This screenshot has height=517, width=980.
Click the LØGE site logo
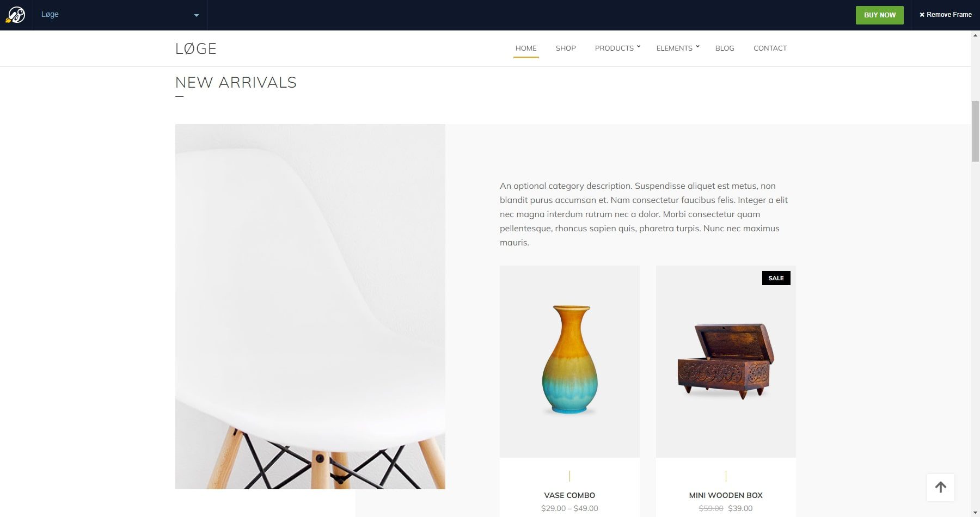click(196, 49)
